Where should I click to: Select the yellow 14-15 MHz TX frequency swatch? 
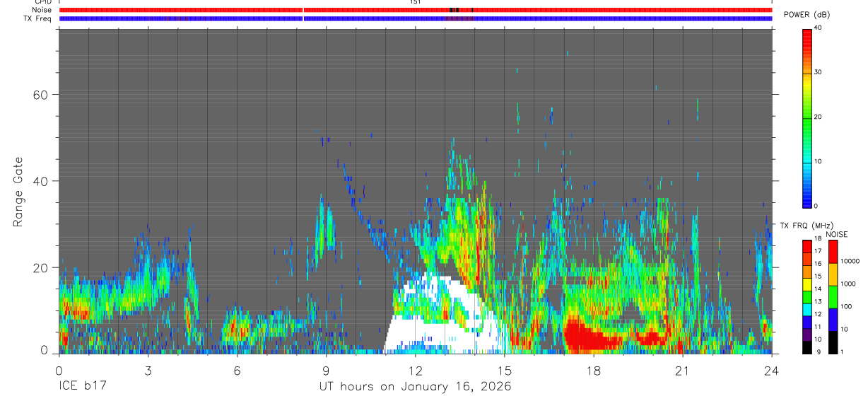tap(807, 284)
